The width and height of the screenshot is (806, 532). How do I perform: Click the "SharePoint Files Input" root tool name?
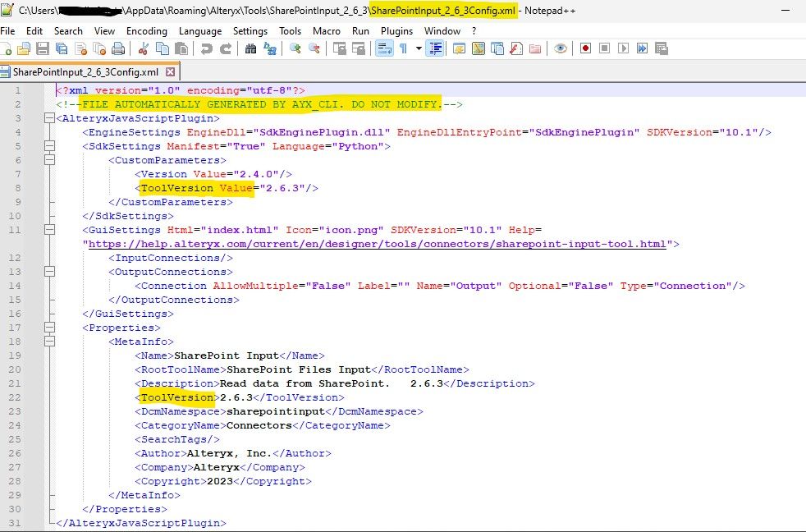point(299,369)
